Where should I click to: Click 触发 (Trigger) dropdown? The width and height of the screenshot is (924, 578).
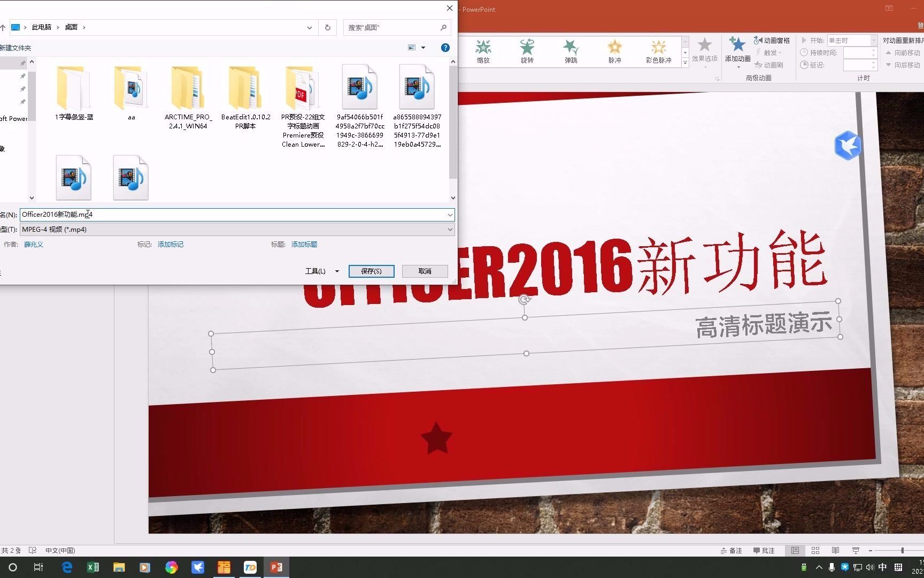[x=768, y=52]
